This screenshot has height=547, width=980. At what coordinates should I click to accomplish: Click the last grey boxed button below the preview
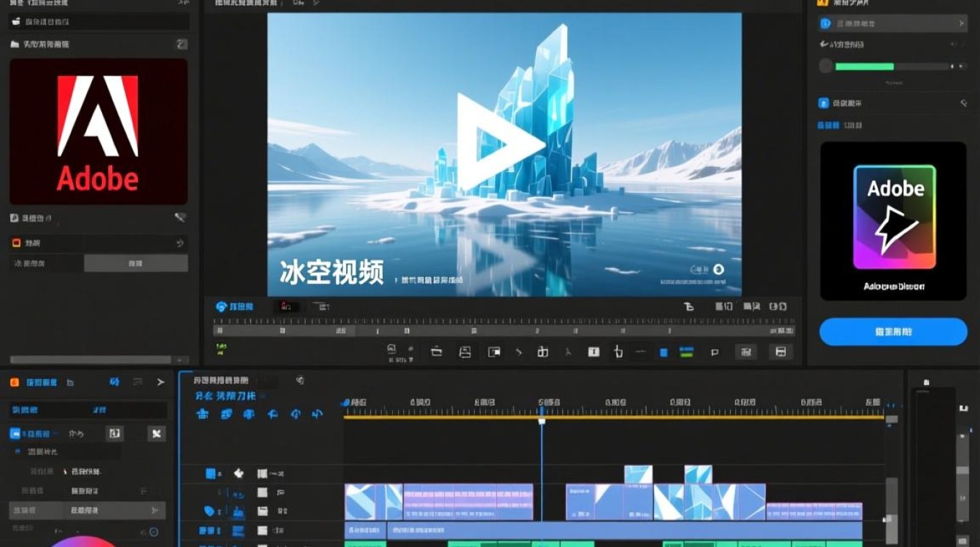pos(781,352)
